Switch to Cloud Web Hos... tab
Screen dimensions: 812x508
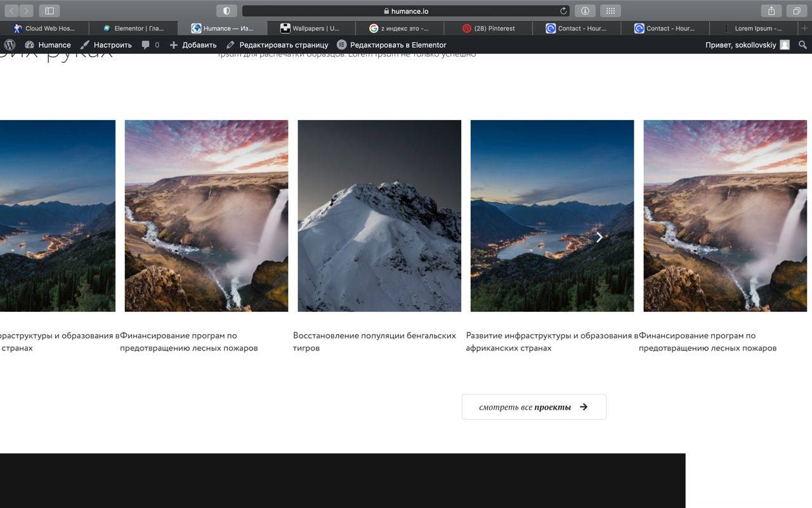click(x=44, y=28)
